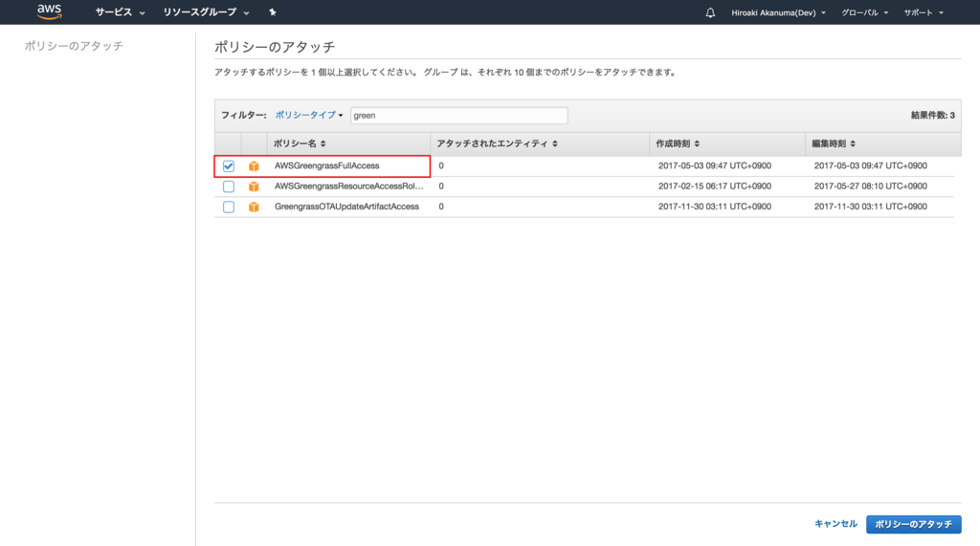The width and height of the screenshot is (980, 546).
Task: Click the AWSGreengrassResourceAccessRole policy box icon
Action: coord(254,186)
